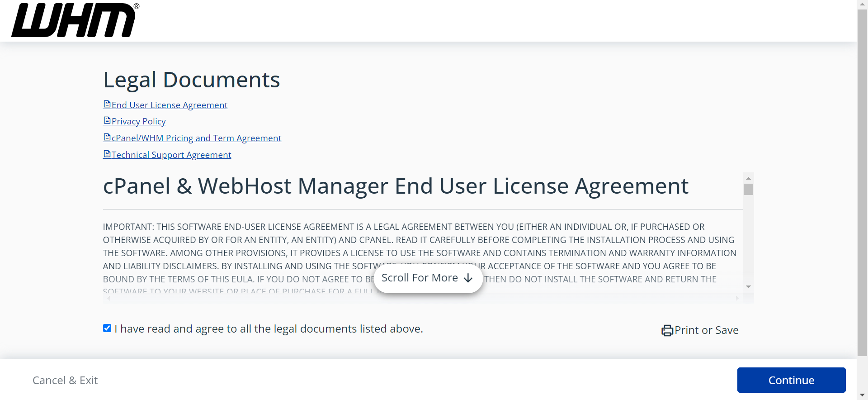
Task: Click the 'Legal Documents' heading
Action: pyautogui.click(x=192, y=80)
